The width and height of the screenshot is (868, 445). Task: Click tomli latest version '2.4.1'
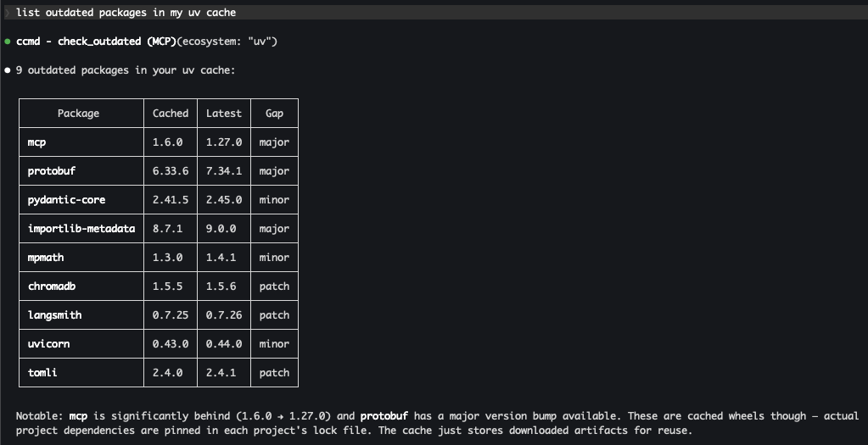pyautogui.click(x=221, y=372)
